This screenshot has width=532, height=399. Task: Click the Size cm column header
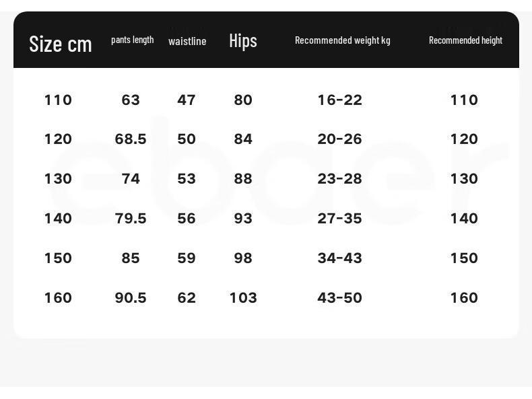point(61,44)
